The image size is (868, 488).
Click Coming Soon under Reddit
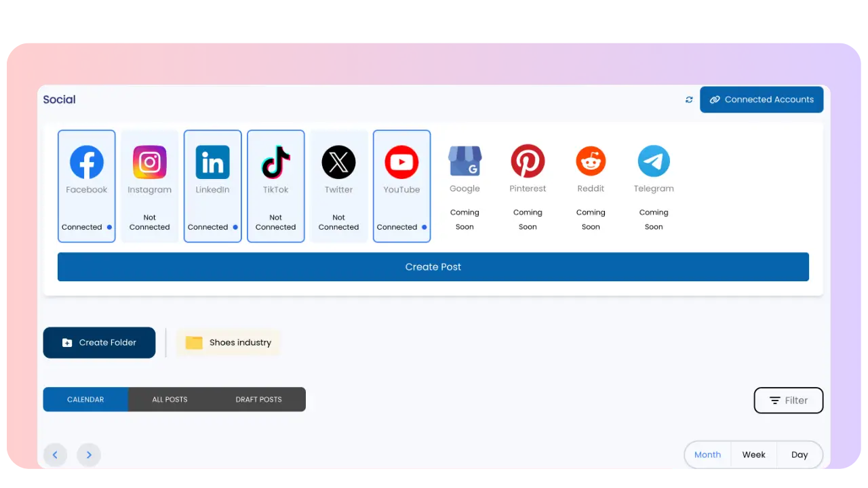591,220
